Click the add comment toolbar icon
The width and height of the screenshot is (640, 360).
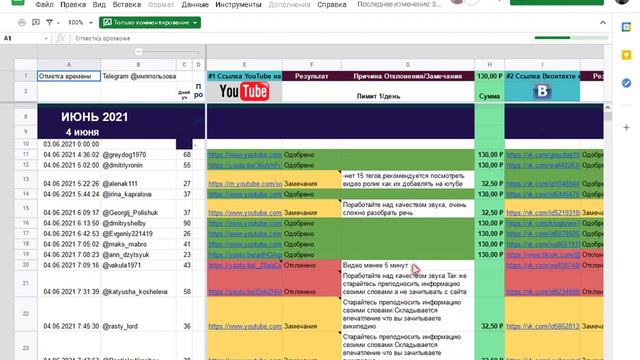(36, 22)
